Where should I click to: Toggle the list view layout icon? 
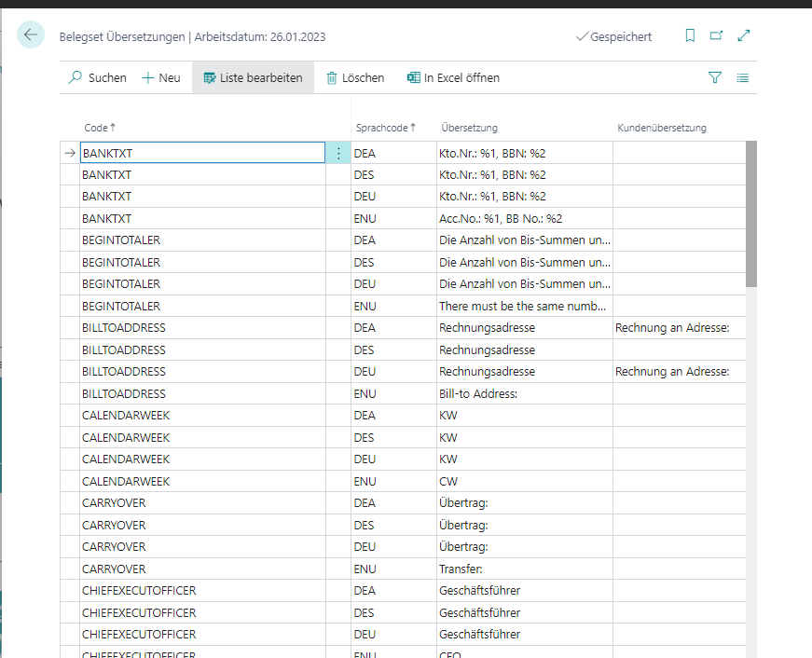(x=743, y=78)
